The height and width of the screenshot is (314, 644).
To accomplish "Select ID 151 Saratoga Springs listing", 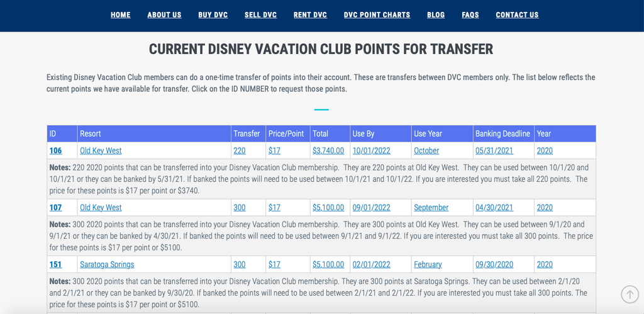I will point(55,264).
